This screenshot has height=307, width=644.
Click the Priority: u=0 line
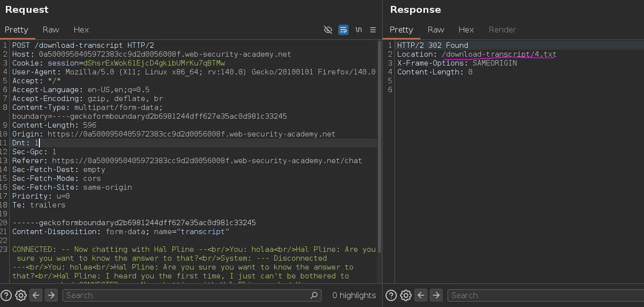pyautogui.click(x=41, y=196)
